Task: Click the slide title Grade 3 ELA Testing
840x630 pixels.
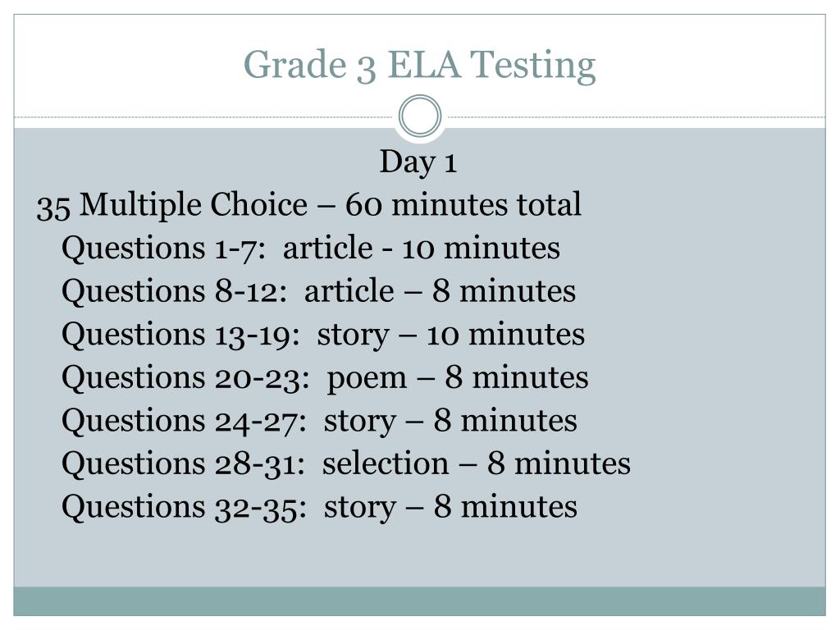Action: 419,66
